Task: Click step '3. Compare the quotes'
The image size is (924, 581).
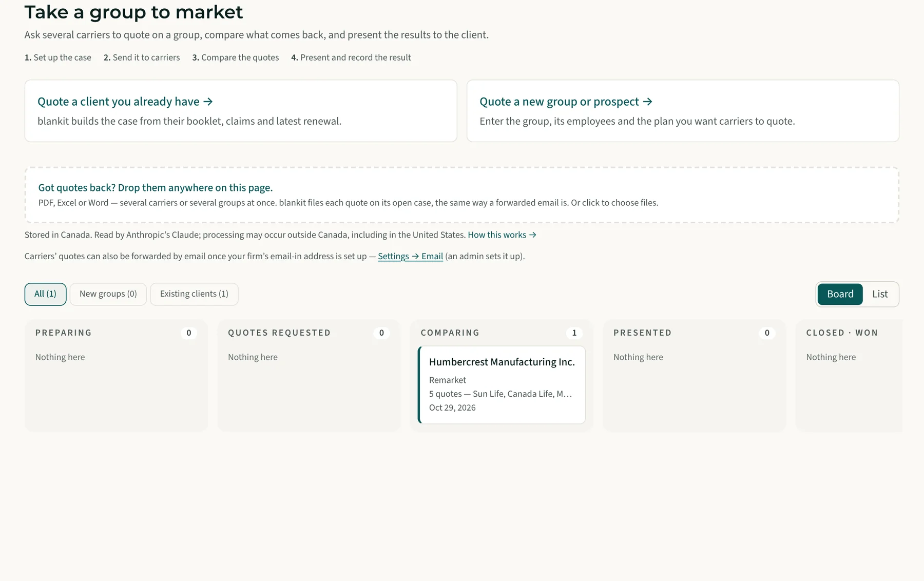Action: coord(236,57)
